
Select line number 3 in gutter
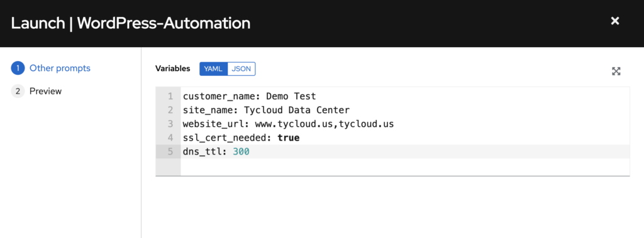(x=170, y=124)
